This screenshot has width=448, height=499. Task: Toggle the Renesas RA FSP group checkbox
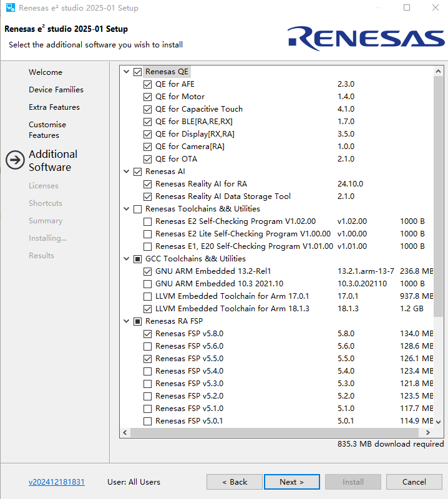tap(137, 321)
